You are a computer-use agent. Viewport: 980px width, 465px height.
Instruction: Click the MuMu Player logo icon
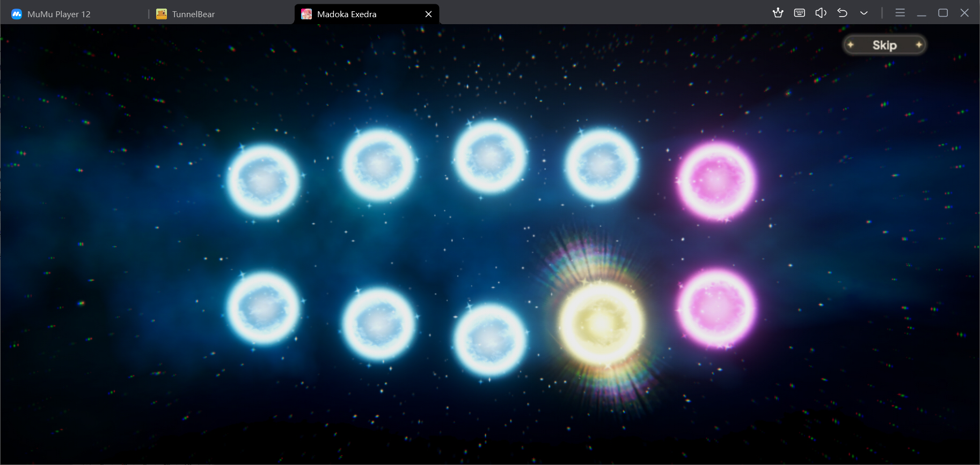17,14
